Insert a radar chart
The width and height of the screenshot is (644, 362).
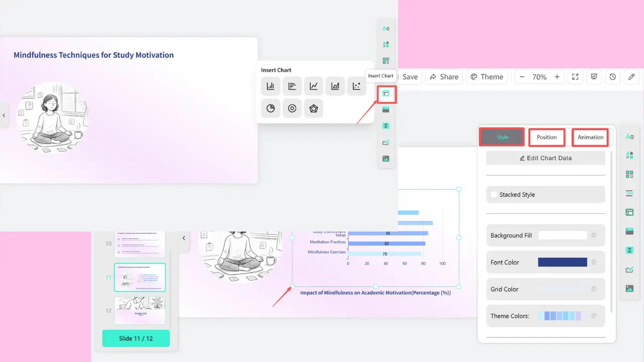(x=313, y=108)
